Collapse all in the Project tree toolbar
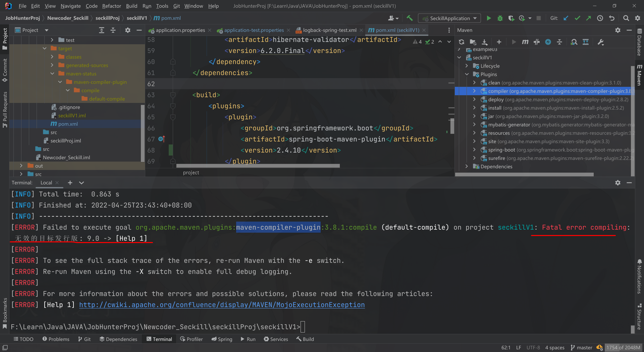Viewport: 644px width, 352px height. click(113, 30)
